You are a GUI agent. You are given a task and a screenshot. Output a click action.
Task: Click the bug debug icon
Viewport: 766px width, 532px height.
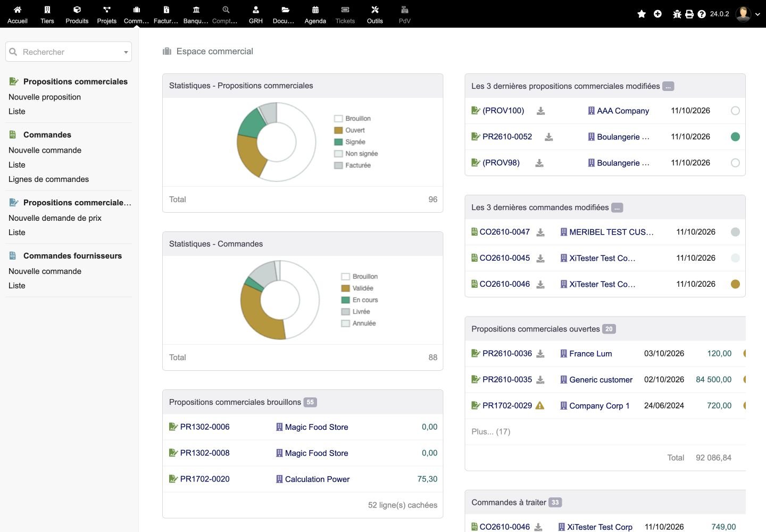click(x=677, y=14)
